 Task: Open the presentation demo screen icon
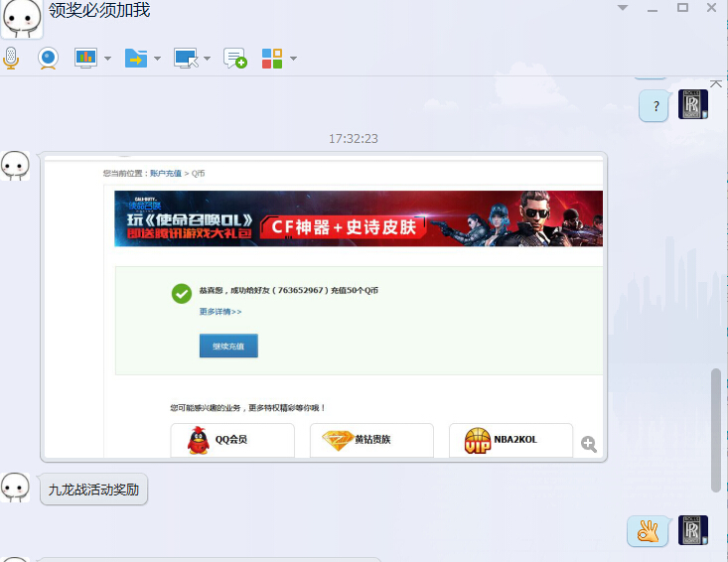click(85, 59)
